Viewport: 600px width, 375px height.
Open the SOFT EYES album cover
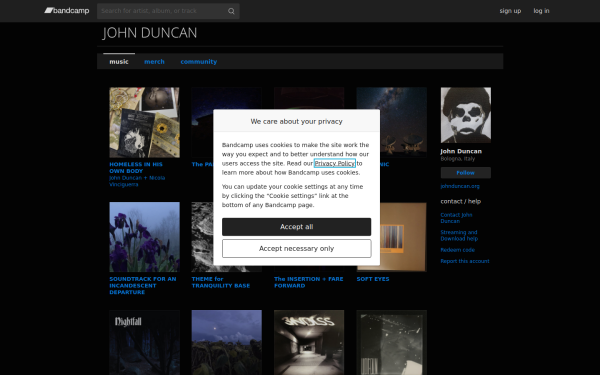(404, 237)
